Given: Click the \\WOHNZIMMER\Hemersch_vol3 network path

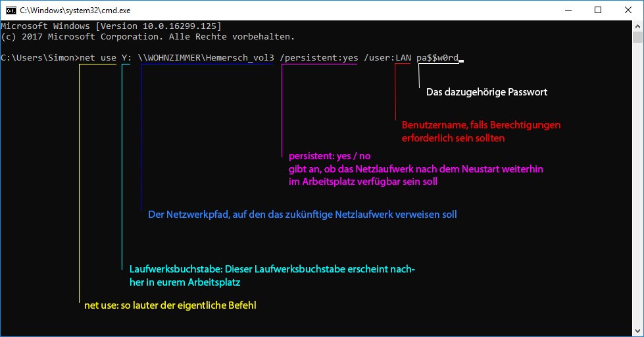Looking at the screenshot, I should coord(207,58).
